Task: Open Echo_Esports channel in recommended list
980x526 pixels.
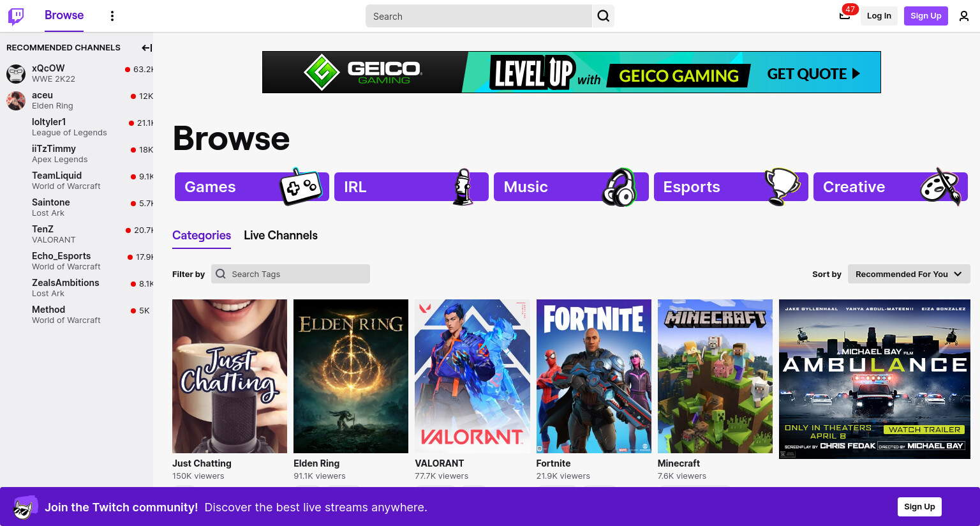Action: (x=77, y=261)
